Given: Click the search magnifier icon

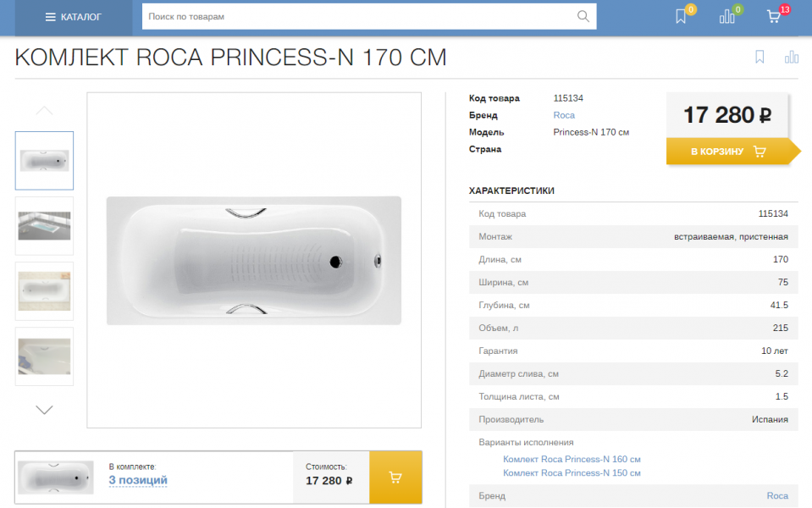Looking at the screenshot, I should click(583, 16).
